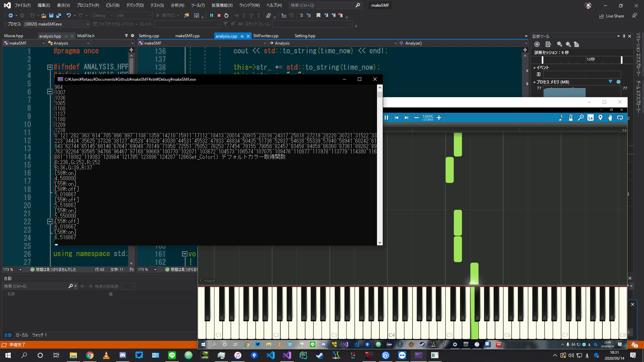Skip to the previous section in the player
The image size is (644, 362).
click(396, 118)
